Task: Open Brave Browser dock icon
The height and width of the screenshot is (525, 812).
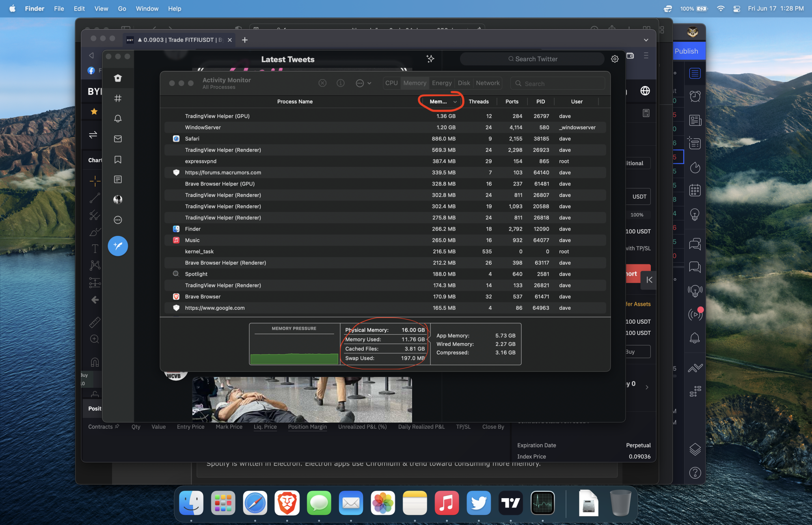Action: [287, 503]
